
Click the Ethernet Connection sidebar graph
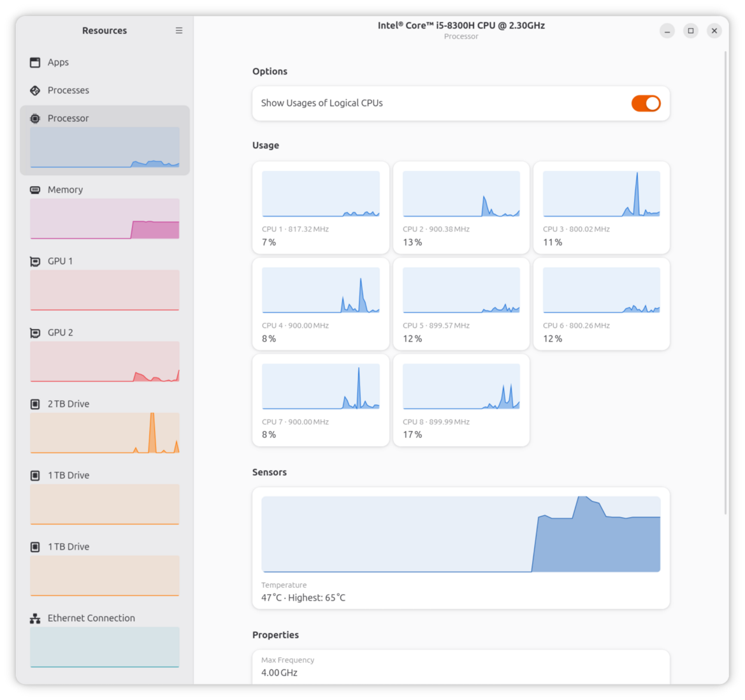(x=105, y=647)
